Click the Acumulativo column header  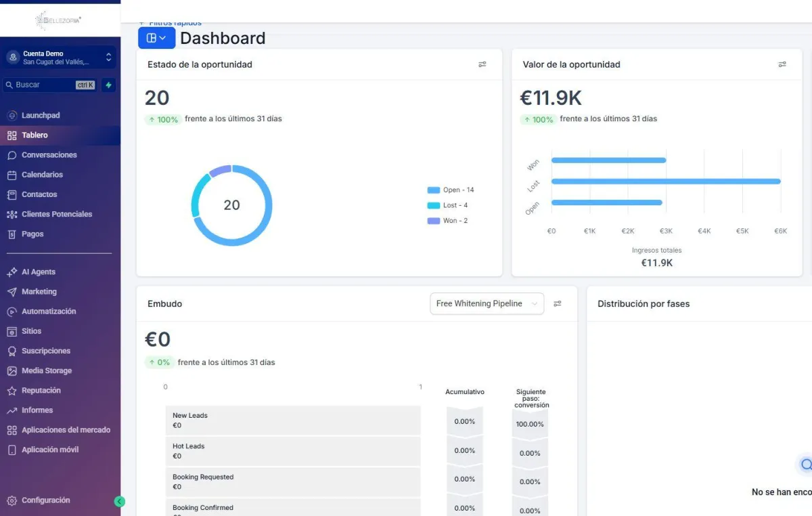coord(465,392)
